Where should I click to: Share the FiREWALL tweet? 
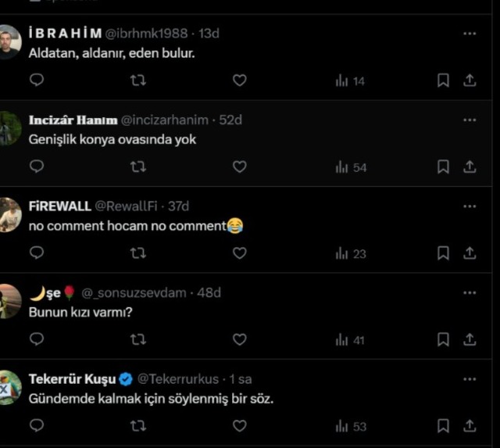470,253
